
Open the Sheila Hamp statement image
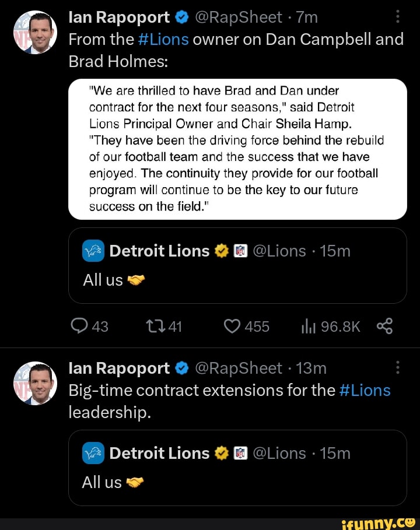click(237, 149)
